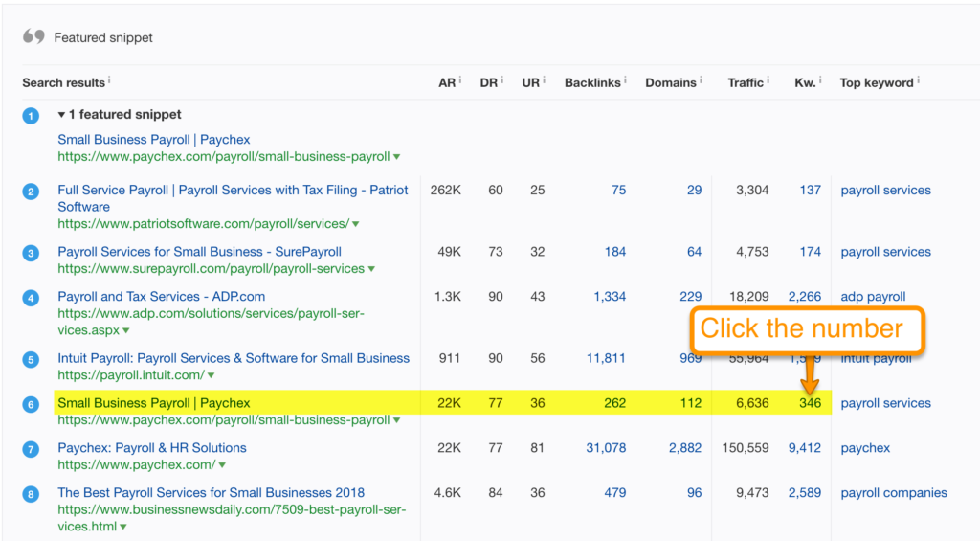Click the info icon beside Kw. header
Viewport: 980px width, 541px height.
pyautogui.click(x=820, y=79)
